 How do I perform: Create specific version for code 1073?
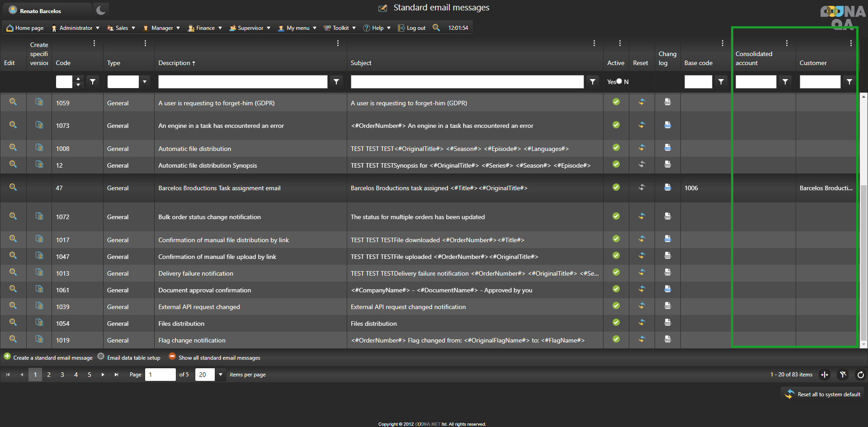point(39,125)
